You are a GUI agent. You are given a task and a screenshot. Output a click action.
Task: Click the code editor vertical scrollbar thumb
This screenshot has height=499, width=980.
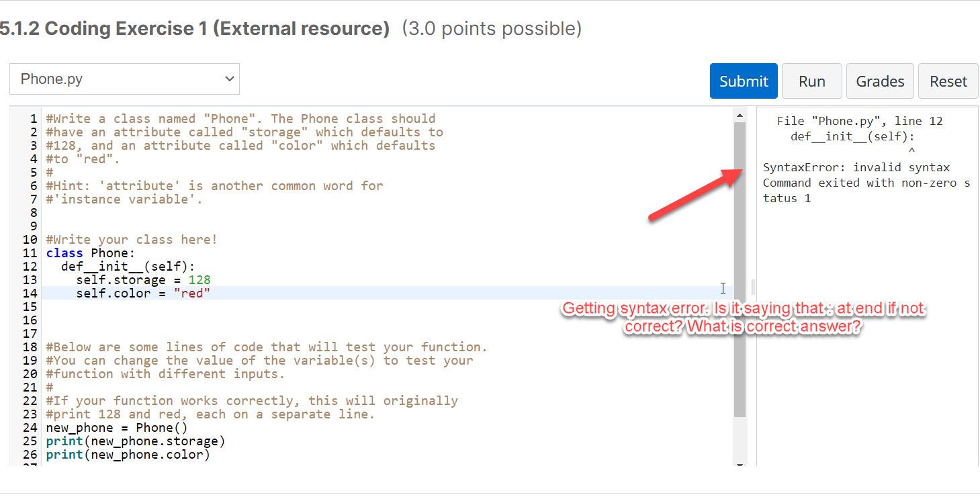pyautogui.click(x=740, y=269)
